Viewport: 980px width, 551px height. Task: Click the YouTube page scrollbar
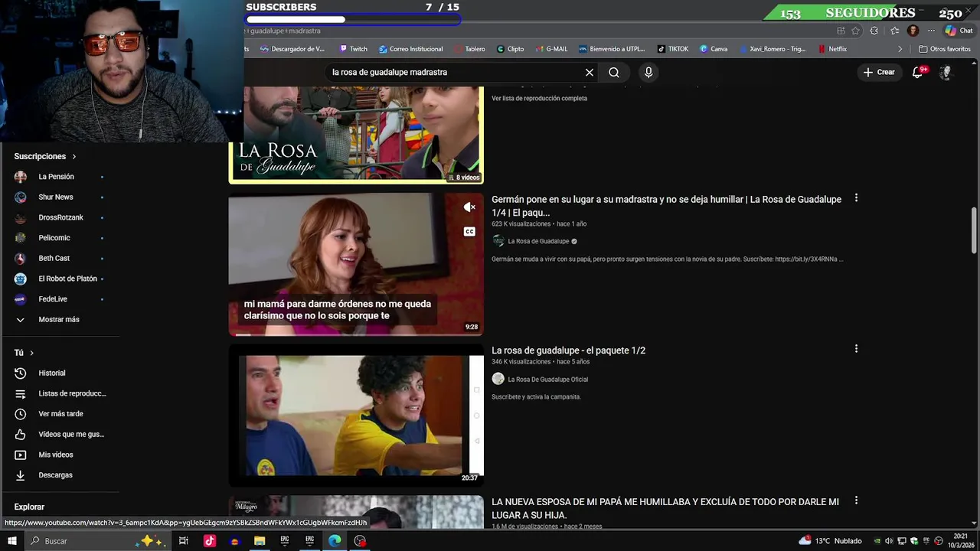[975, 230]
